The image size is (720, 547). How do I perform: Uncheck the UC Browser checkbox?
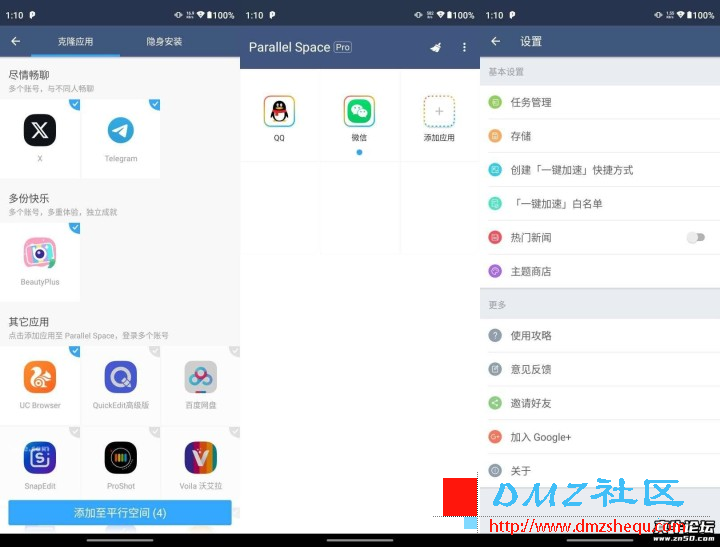pyautogui.click(x=74, y=351)
